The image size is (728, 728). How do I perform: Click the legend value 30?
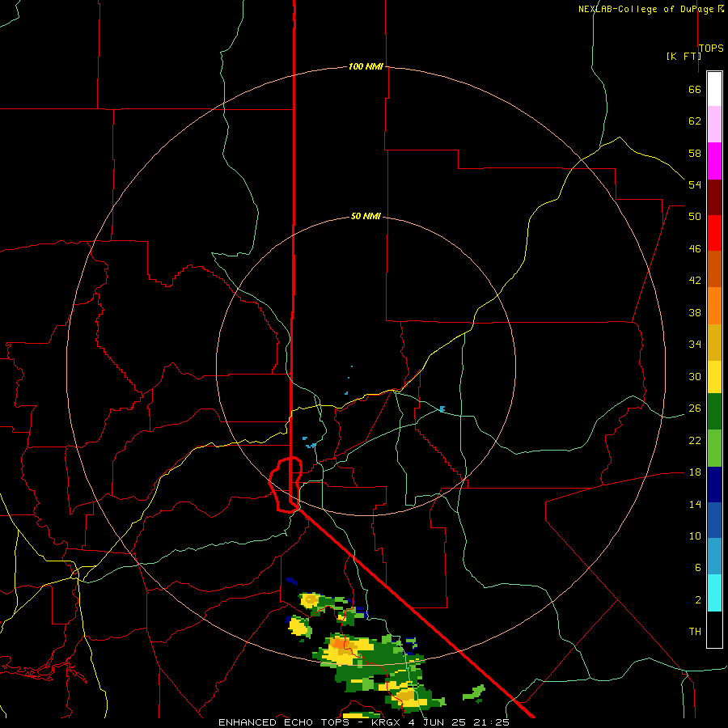point(695,376)
